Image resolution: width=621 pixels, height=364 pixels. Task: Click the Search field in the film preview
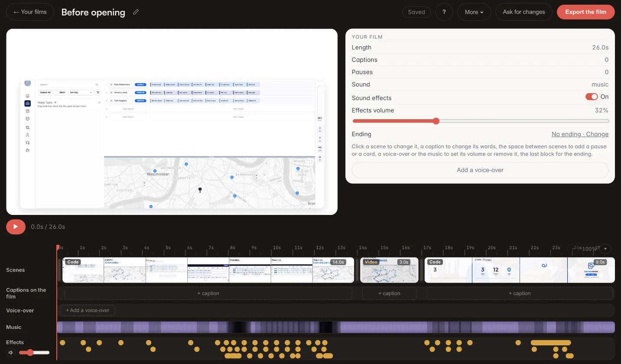(x=68, y=84)
